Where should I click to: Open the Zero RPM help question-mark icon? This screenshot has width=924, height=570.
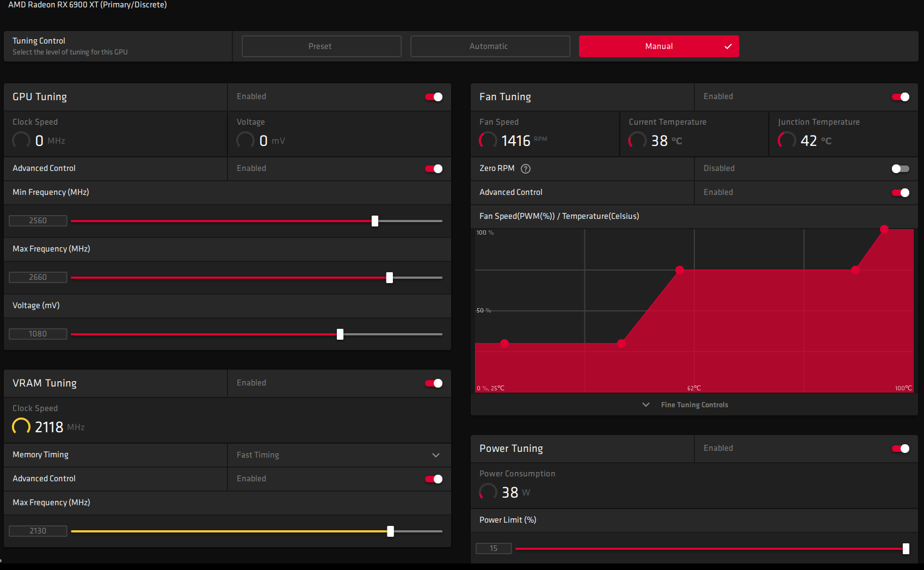(526, 169)
